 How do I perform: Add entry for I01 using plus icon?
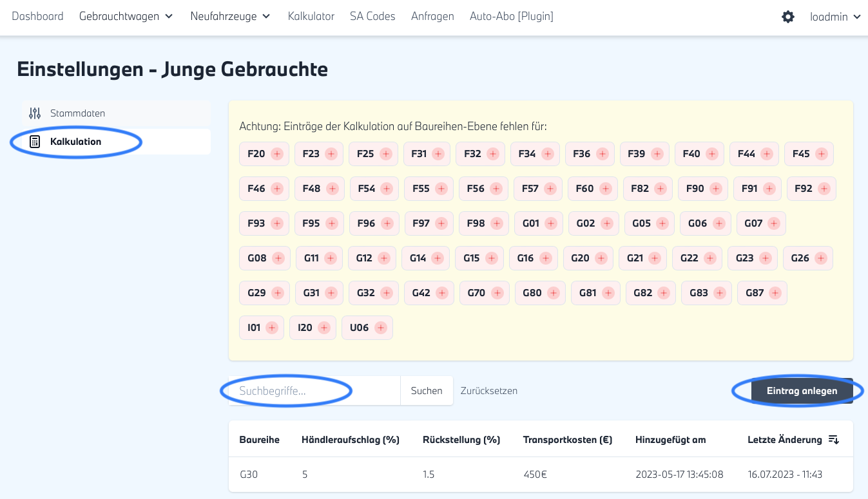tap(272, 328)
